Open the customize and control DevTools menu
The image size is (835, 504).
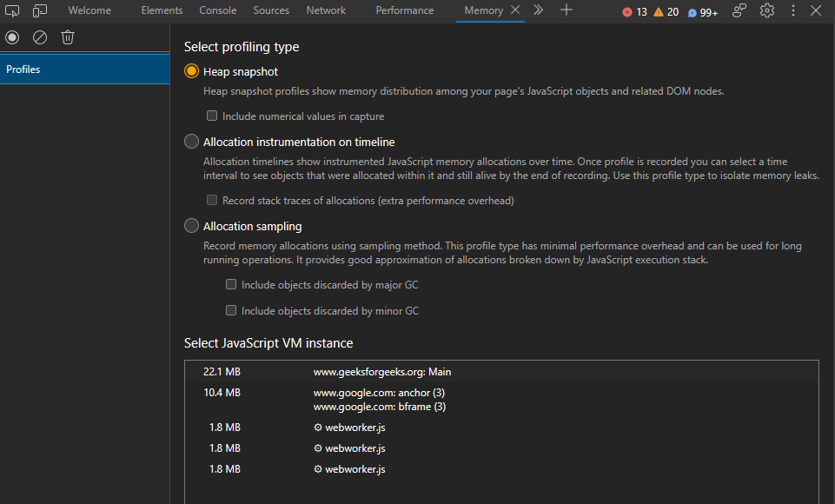[x=792, y=10]
